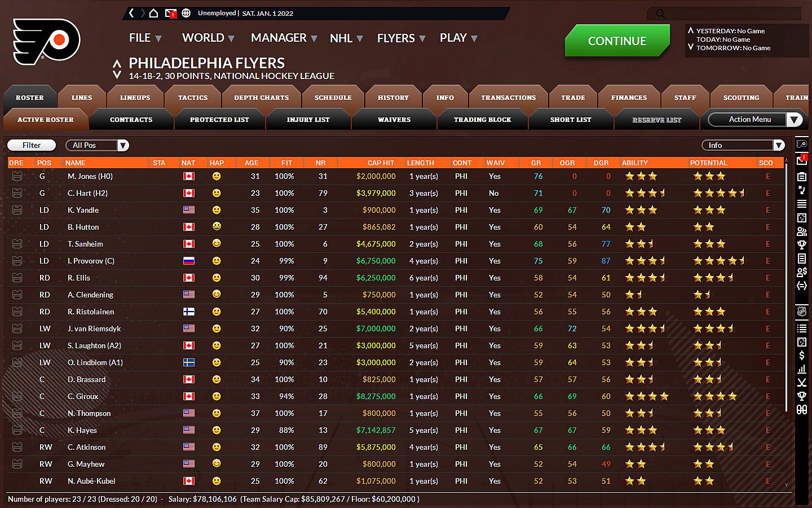Click the NHL shield icon in right sidebar

pos(801,312)
